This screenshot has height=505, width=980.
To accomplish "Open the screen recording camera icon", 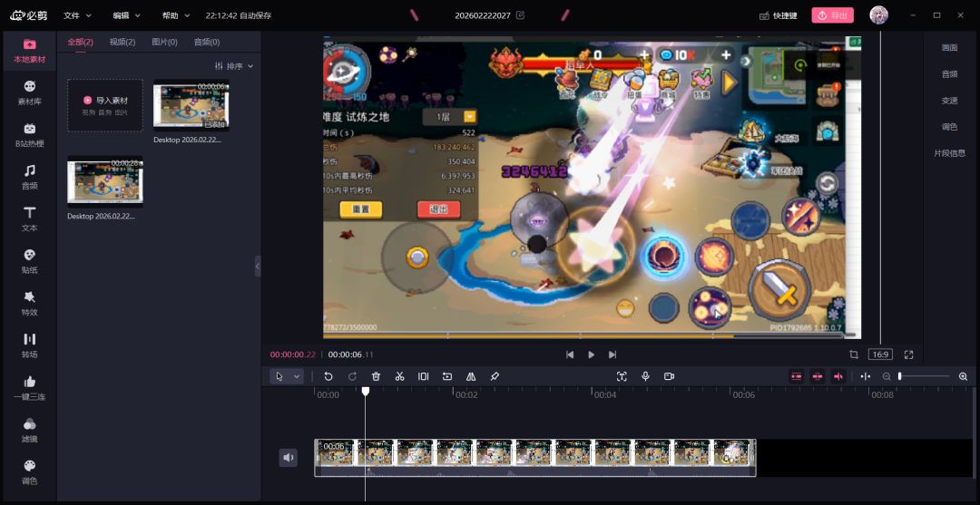I will tap(669, 376).
